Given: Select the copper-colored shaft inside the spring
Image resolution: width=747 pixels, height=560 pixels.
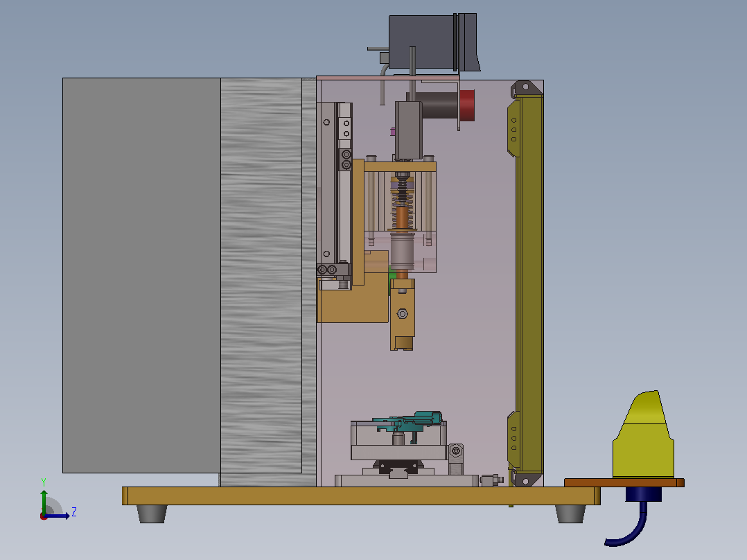Looking at the screenshot, I should point(403,217).
